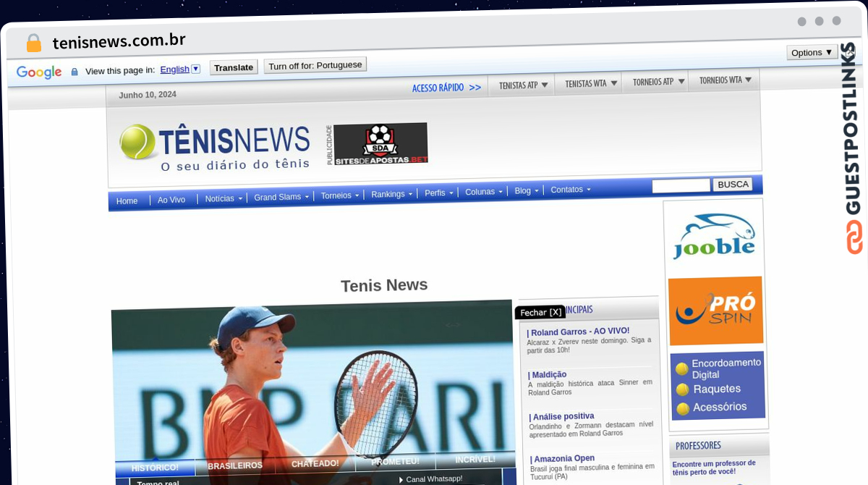Click Acessórios in the sidebar ad
This screenshot has width=868, height=485.
click(720, 408)
